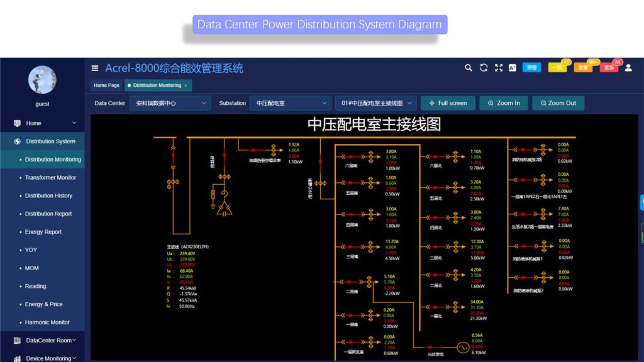Click the hamburger menu icon beside Acrel-8000
The height and width of the screenshot is (362, 644).
click(95, 68)
